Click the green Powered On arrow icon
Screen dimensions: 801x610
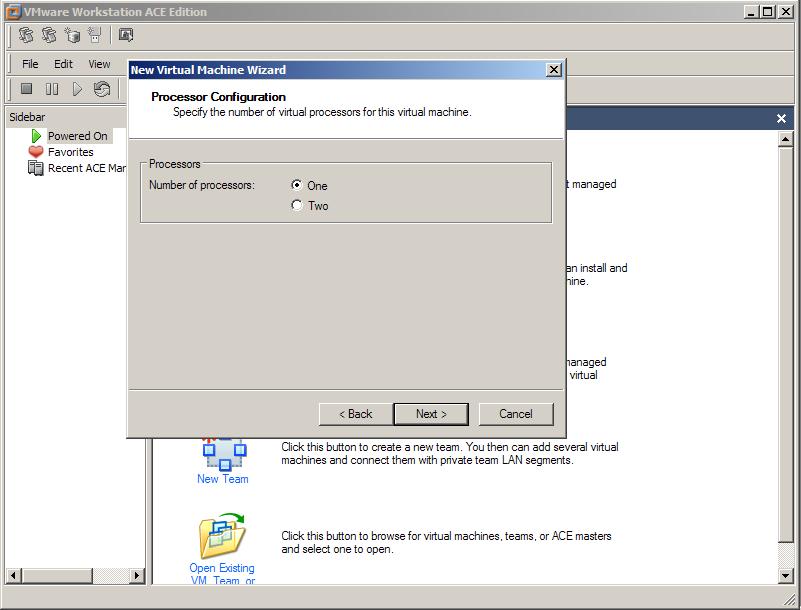pyautogui.click(x=36, y=136)
